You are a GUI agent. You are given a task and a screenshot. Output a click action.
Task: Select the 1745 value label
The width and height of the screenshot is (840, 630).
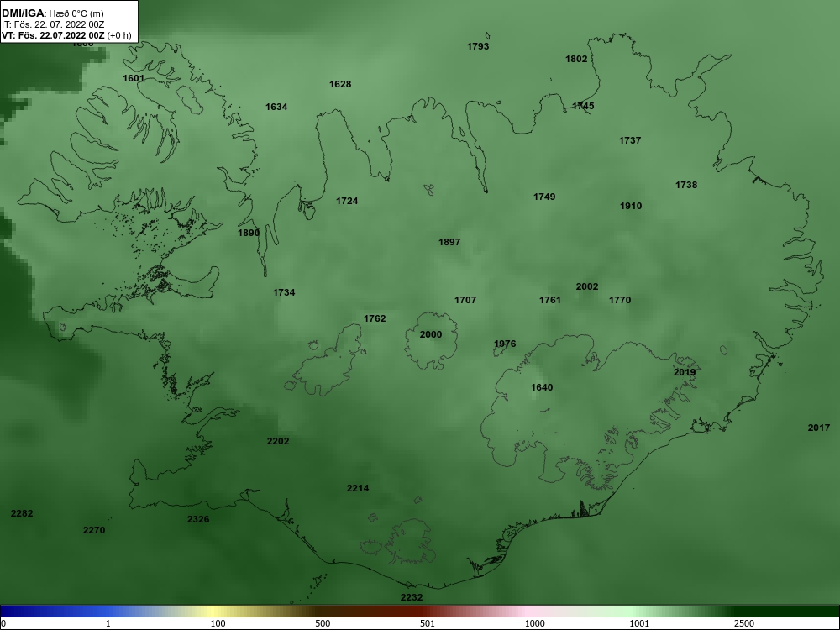583,106
